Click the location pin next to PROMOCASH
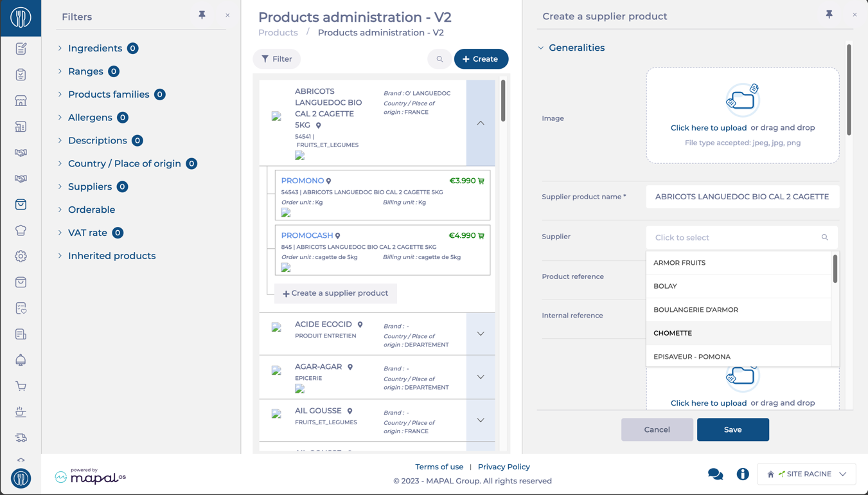The image size is (868, 495). click(x=337, y=236)
